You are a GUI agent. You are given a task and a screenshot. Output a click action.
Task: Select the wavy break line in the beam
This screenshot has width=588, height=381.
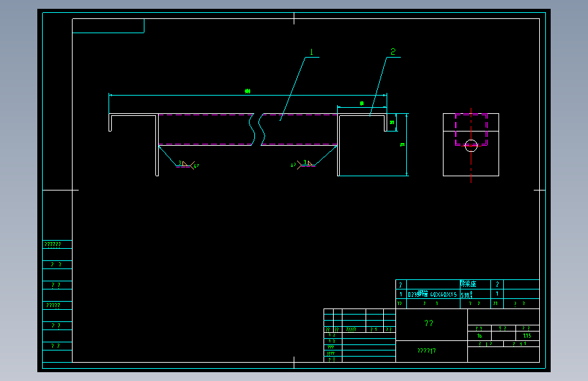tap(257, 129)
